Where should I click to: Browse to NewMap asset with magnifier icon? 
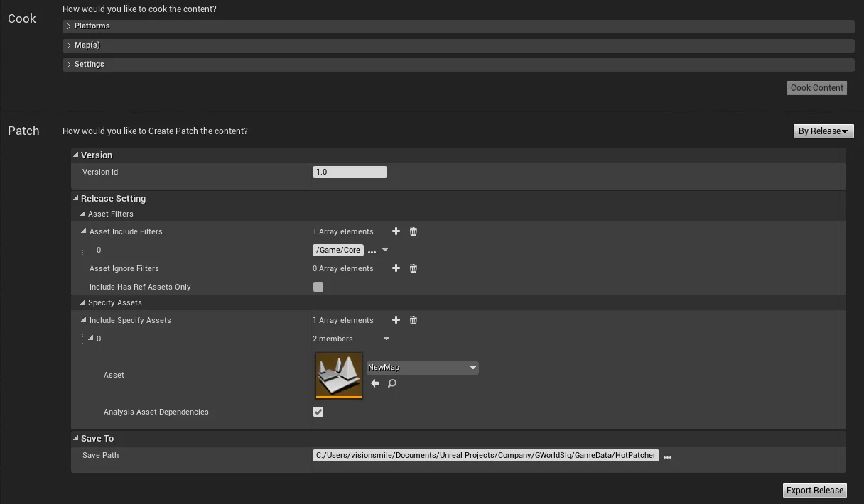[392, 384]
